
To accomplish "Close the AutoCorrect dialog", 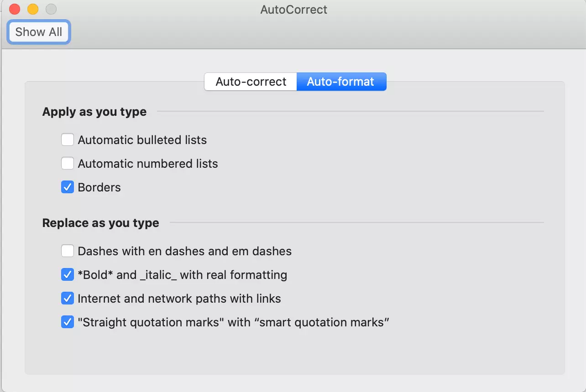I will [x=14, y=9].
